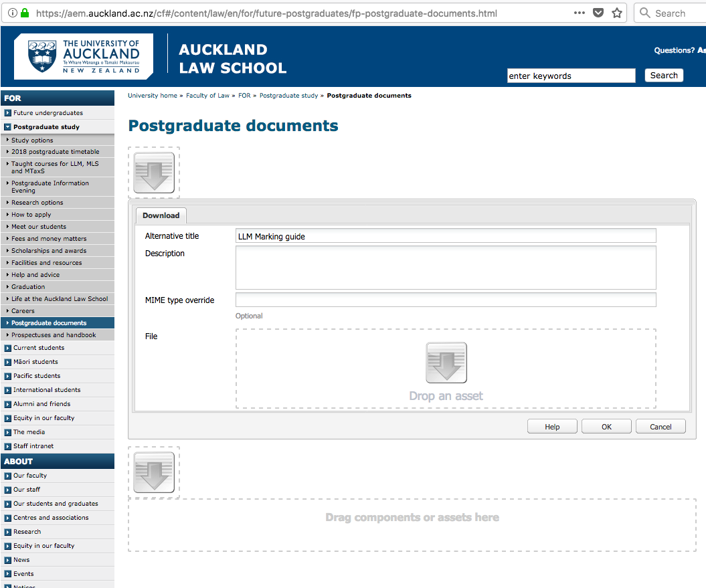706x588 pixels.
Task: Focus the MIME type override field
Action: point(445,300)
